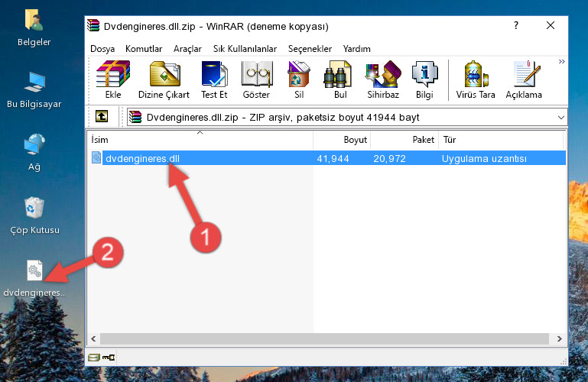Click the drive icon in status bar

[x=94, y=358]
